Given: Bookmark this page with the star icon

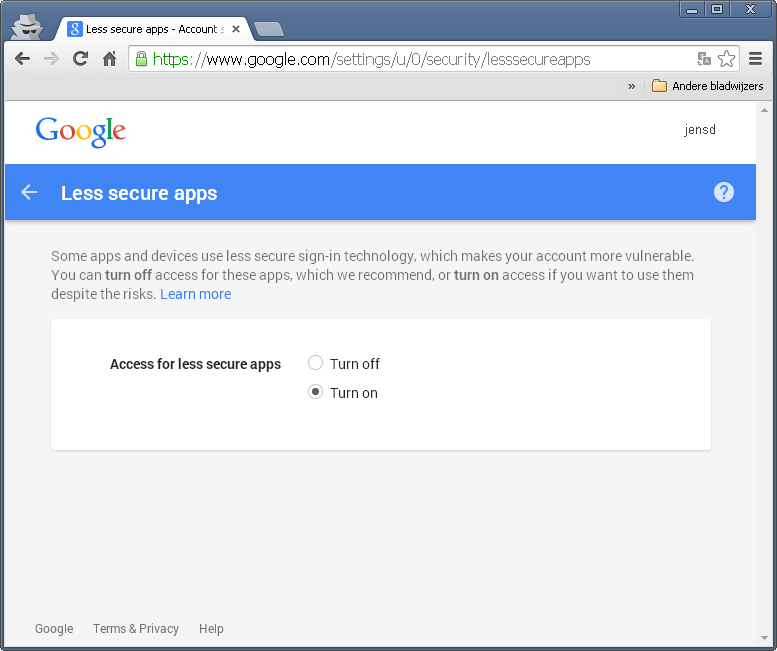Looking at the screenshot, I should click(726, 59).
